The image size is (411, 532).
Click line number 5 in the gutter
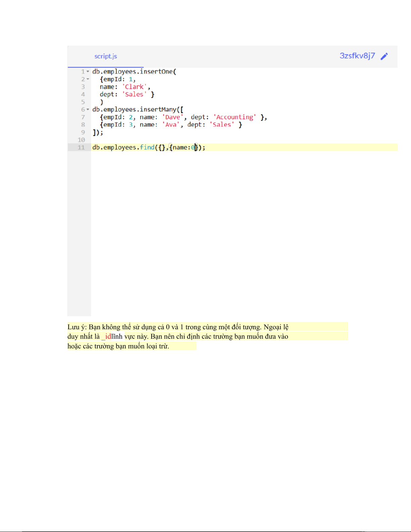click(x=83, y=102)
